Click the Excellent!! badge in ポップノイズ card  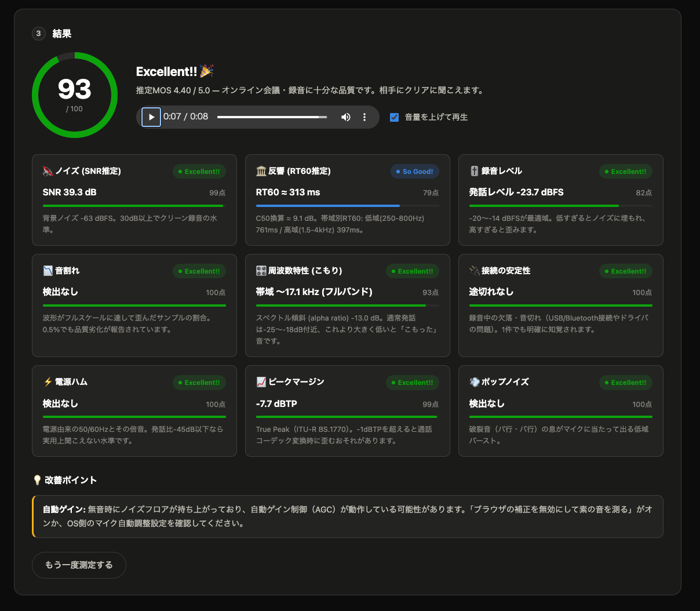(626, 383)
